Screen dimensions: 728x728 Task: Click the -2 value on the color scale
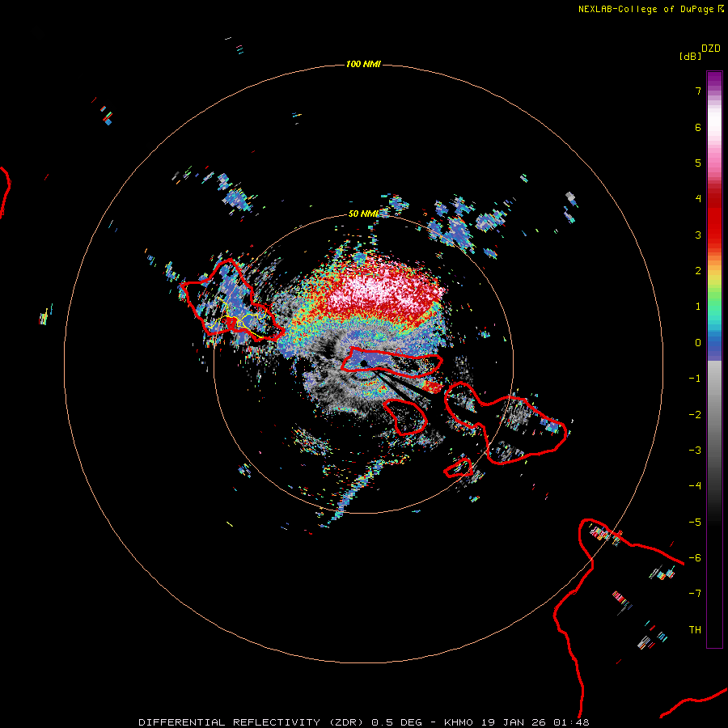click(695, 415)
